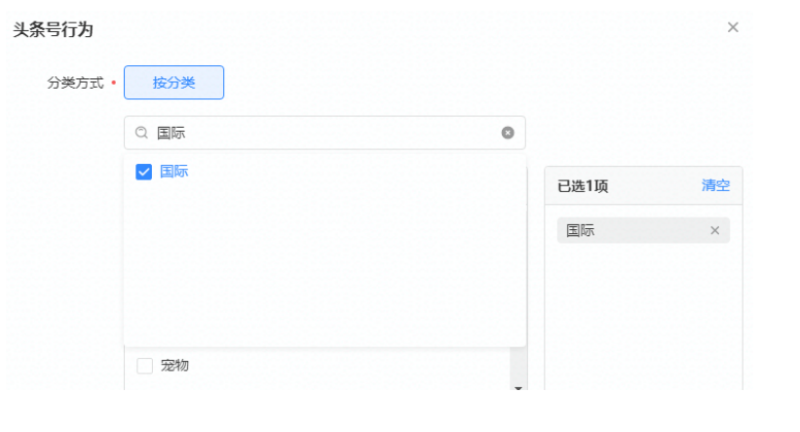
Task: Clear the search text with the circle-x icon
Action: [508, 133]
